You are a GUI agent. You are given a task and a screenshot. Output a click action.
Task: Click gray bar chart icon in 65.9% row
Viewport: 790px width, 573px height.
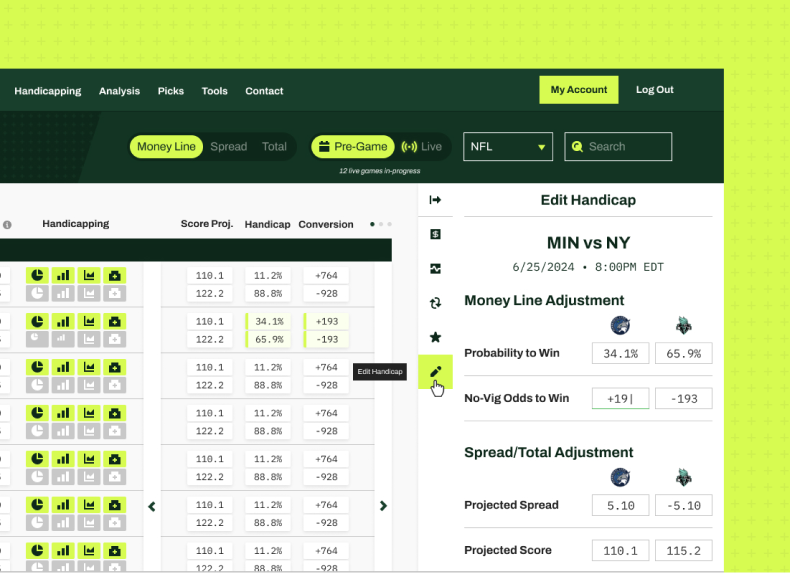pos(63,339)
